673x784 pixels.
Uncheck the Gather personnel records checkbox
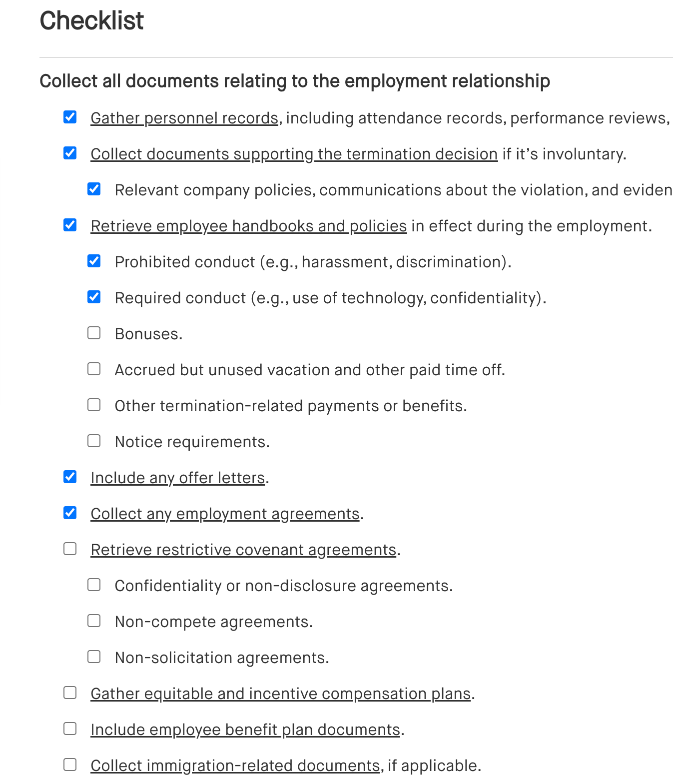70,117
